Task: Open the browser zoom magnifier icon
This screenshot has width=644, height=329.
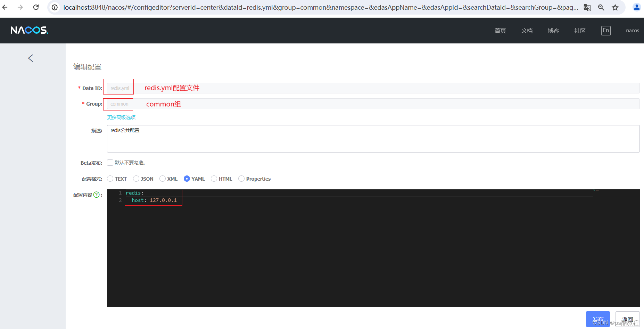Action: 601,7
